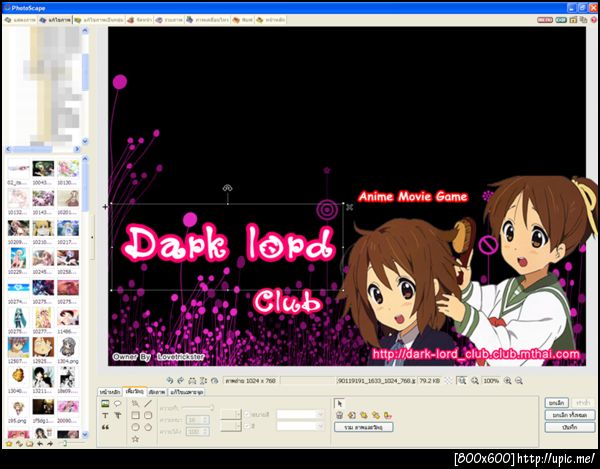Screen dimensions: 600x469
Task: Click the rotate left icon below canvas
Action: tap(170, 381)
